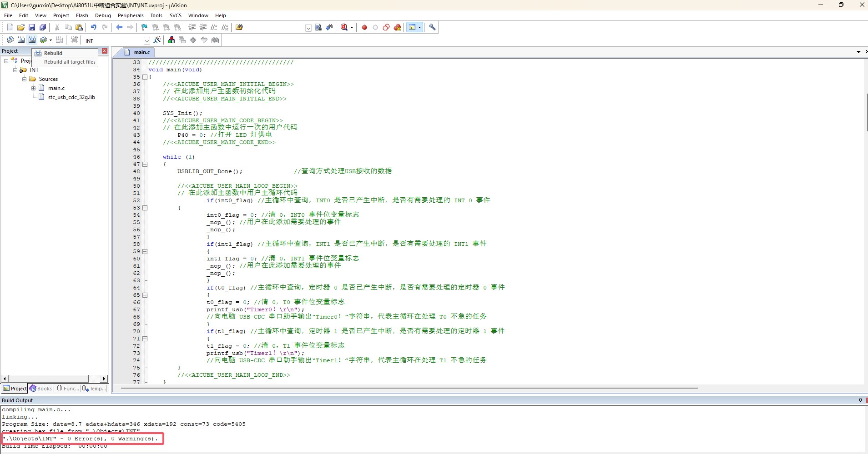This screenshot has height=454, width=868.
Task: Start the debug session icon
Action: (x=344, y=27)
